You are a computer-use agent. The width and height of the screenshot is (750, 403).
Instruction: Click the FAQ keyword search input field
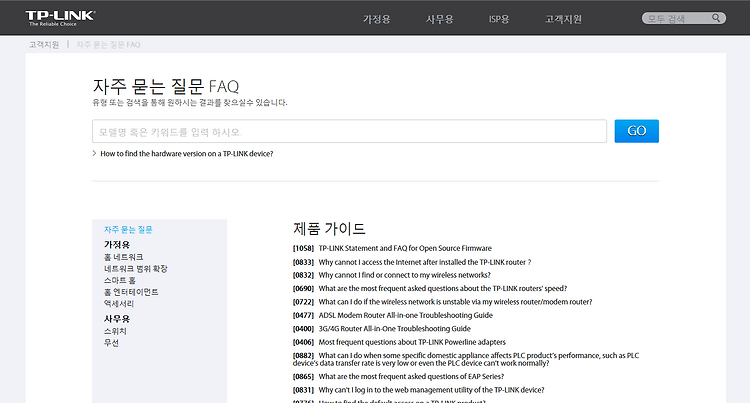click(349, 131)
